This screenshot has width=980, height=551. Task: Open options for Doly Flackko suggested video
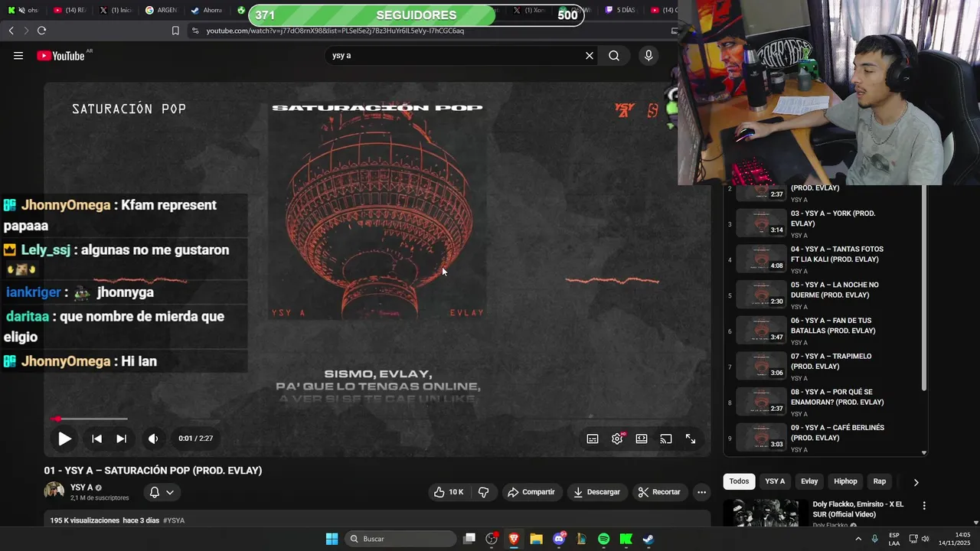tap(924, 506)
